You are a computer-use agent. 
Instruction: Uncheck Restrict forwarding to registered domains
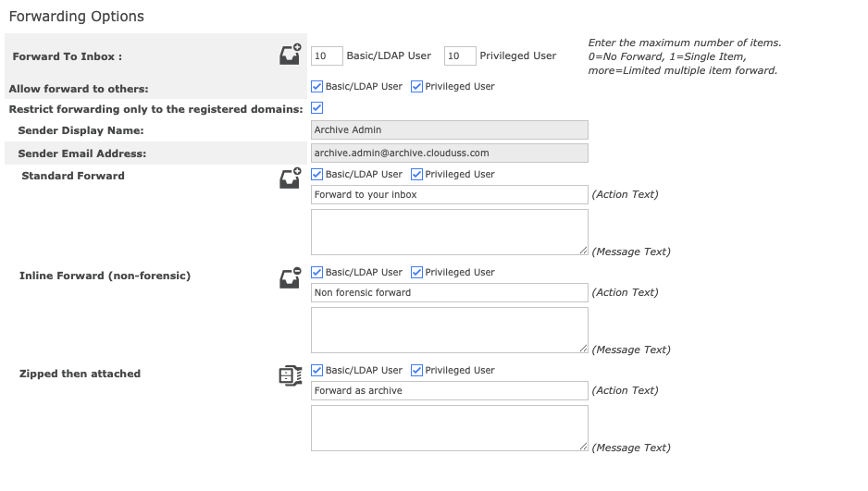point(317,108)
